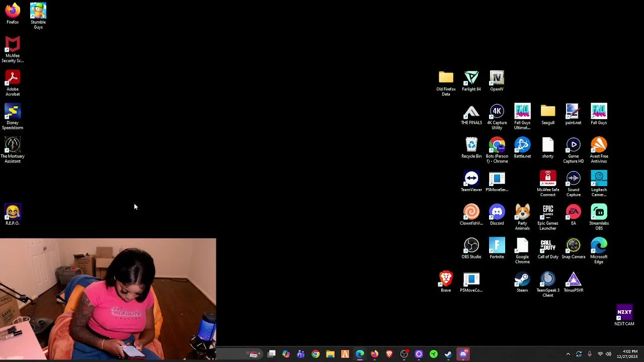This screenshot has width=644, height=362.
Task: Switch to Steam in the taskbar
Action: 448,354
